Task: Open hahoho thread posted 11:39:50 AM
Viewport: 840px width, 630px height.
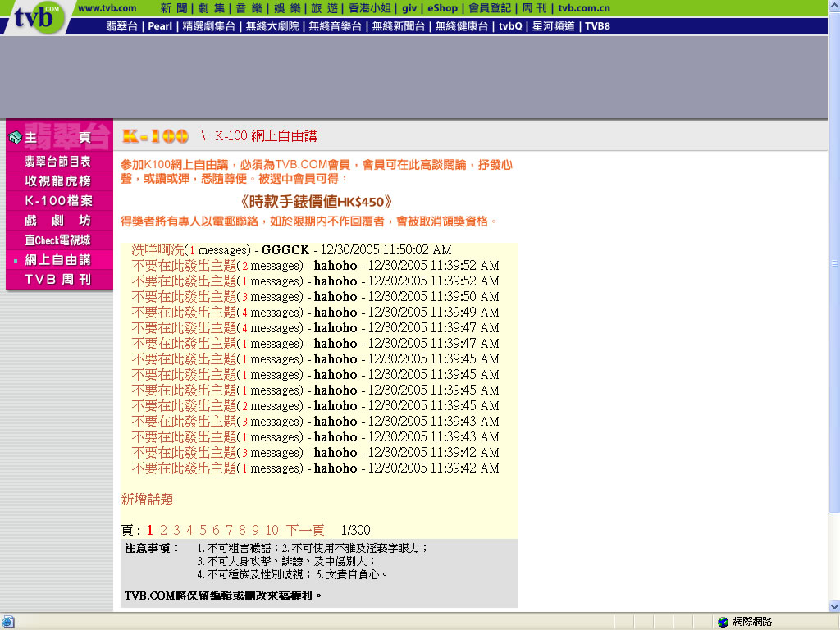Action: tap(184, 297)
